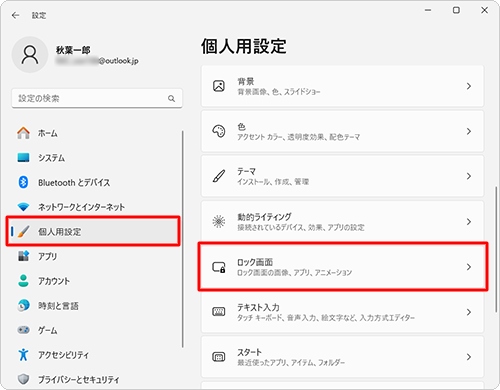Click the アプリ icon in sidebar

[x=23, y=256]
